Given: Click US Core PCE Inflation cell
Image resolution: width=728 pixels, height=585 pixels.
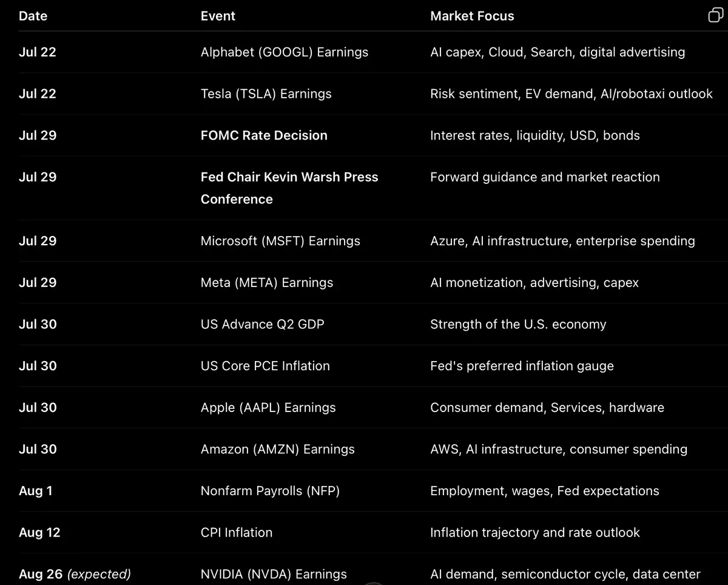Looking at the screenshot, I should tap(265, 366).
